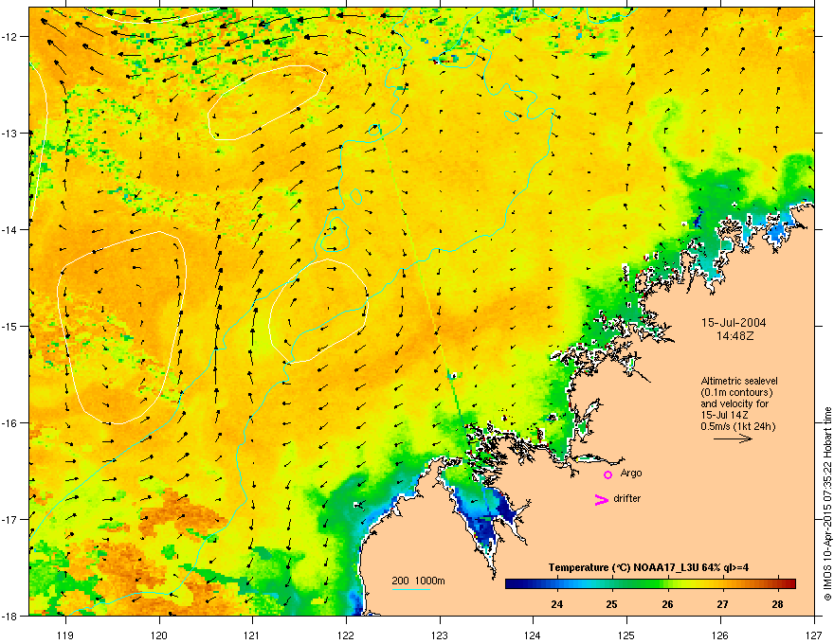Click the longitude '121' axis label

[x=252, y=635]
